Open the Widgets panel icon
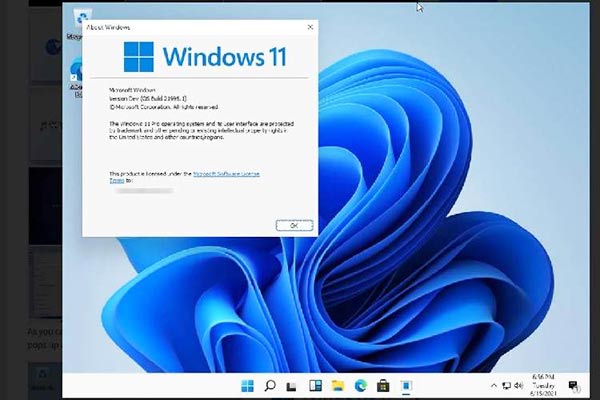This screenshot has height=400, width=600. (x=315, y=385)
